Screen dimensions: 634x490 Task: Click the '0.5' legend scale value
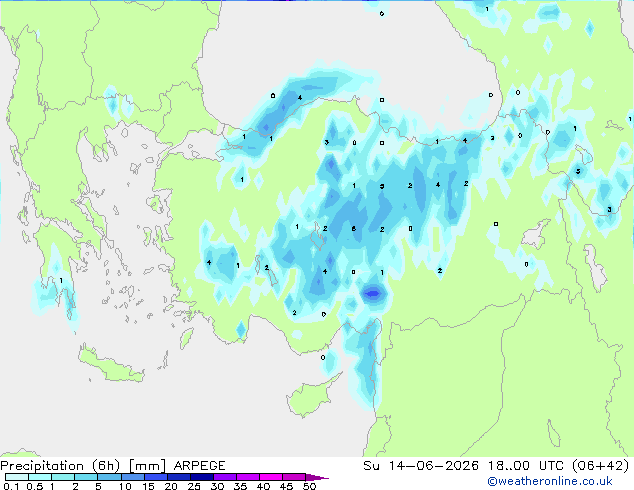pos(34,486)
